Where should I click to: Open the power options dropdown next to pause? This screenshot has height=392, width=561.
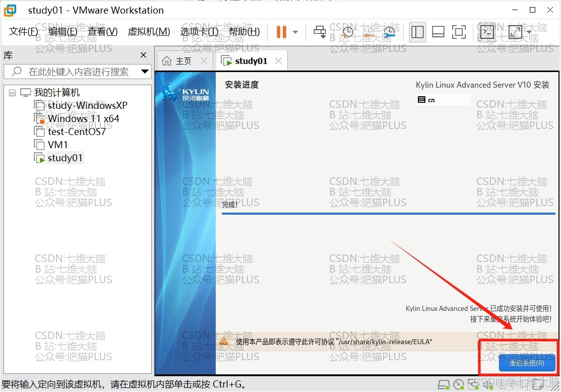pos(295,32)
